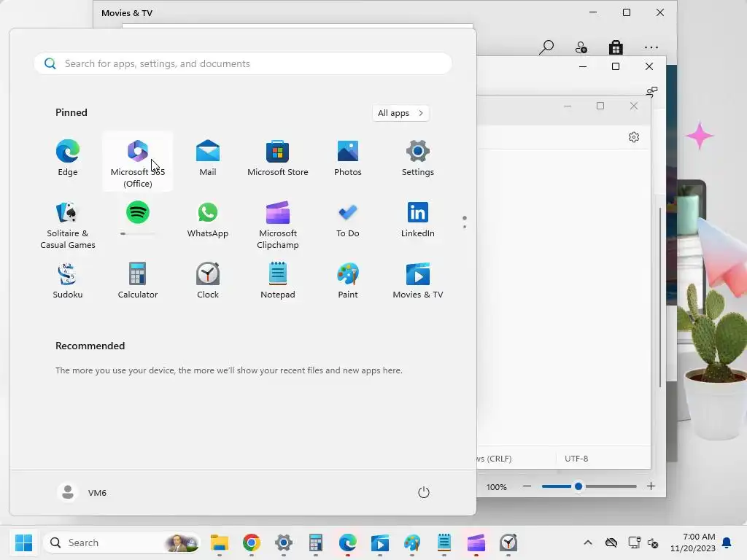
Task: Open the Mail pinned app
Action: (x=208, y=158)
